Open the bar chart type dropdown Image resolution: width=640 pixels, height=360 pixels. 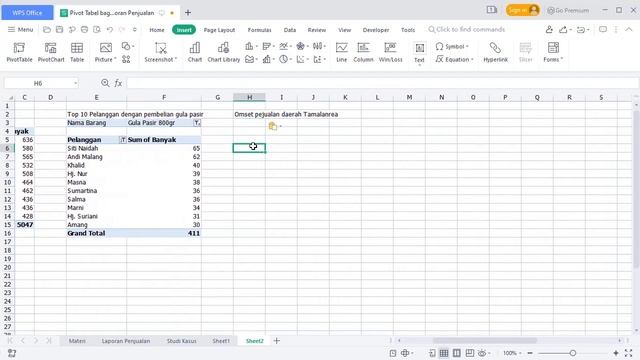point(268,46)
